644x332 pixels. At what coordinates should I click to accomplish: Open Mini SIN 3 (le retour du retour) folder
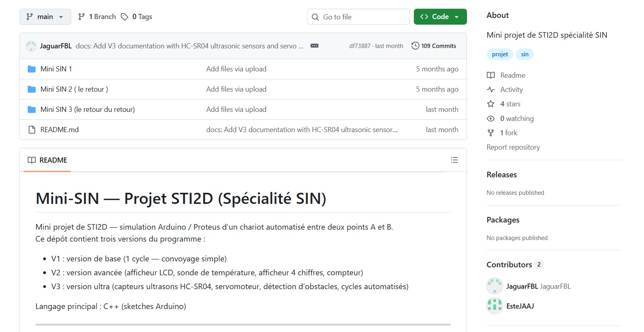(x=88, y=109)
